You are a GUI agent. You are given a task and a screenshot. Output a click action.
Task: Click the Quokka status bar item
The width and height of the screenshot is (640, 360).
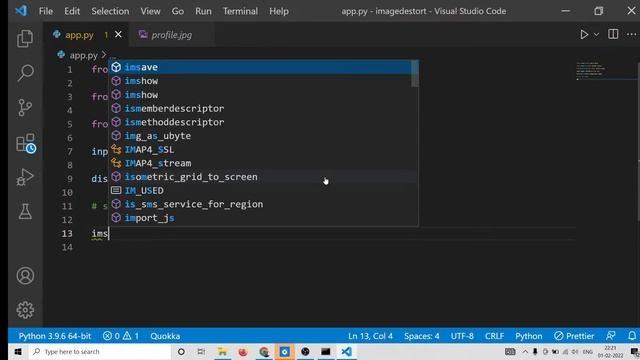[165, 336]
